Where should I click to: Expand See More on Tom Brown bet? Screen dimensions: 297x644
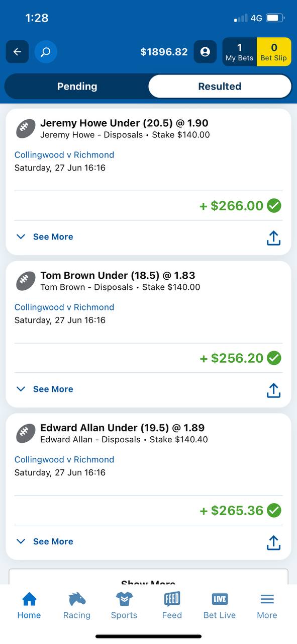click(45, 389)
